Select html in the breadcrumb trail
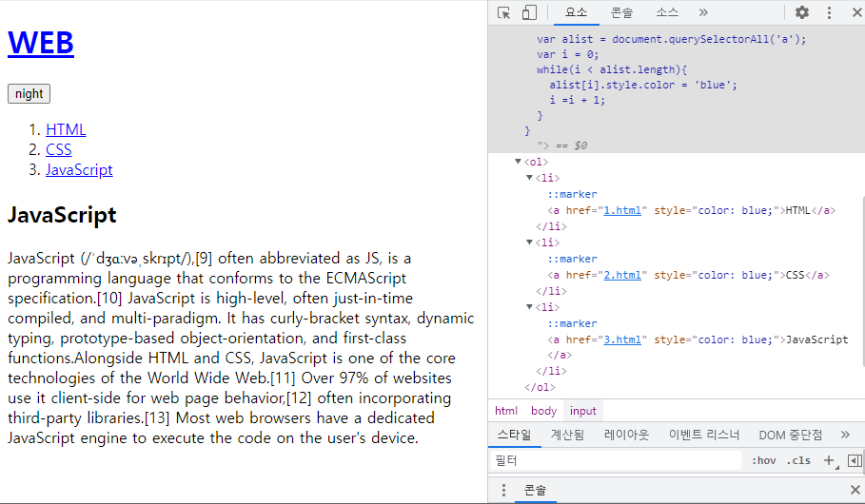 coord(506,411)
